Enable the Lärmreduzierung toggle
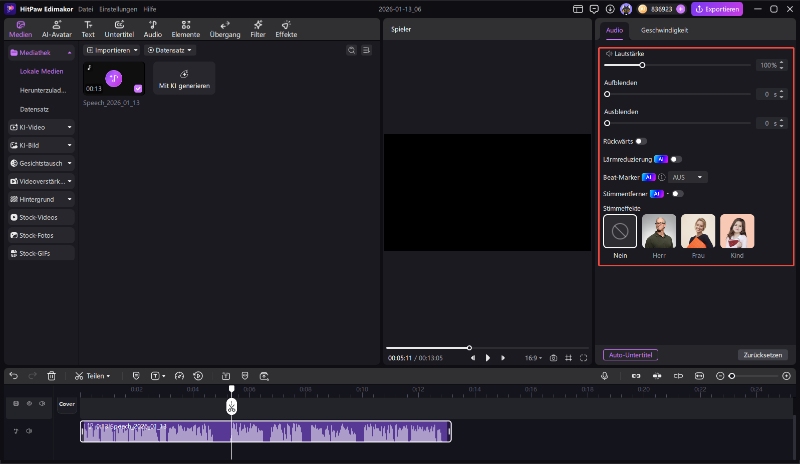The height and width of the screenshot is (464, 800). pos(676,159)
